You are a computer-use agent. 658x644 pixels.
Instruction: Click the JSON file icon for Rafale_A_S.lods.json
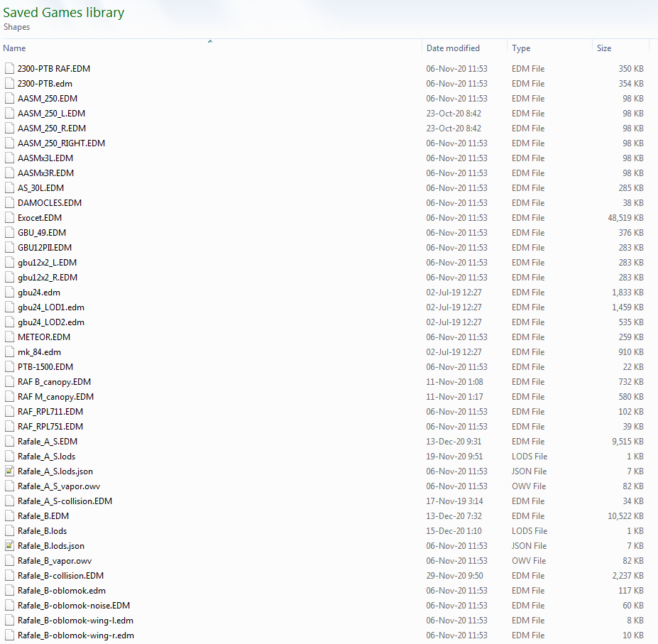click(x=9, y=471)
